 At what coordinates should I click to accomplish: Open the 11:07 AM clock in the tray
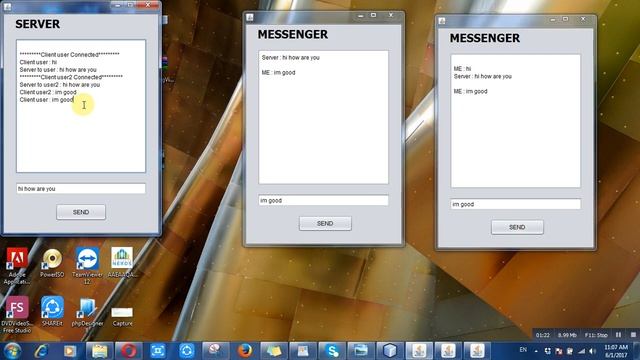616,351
